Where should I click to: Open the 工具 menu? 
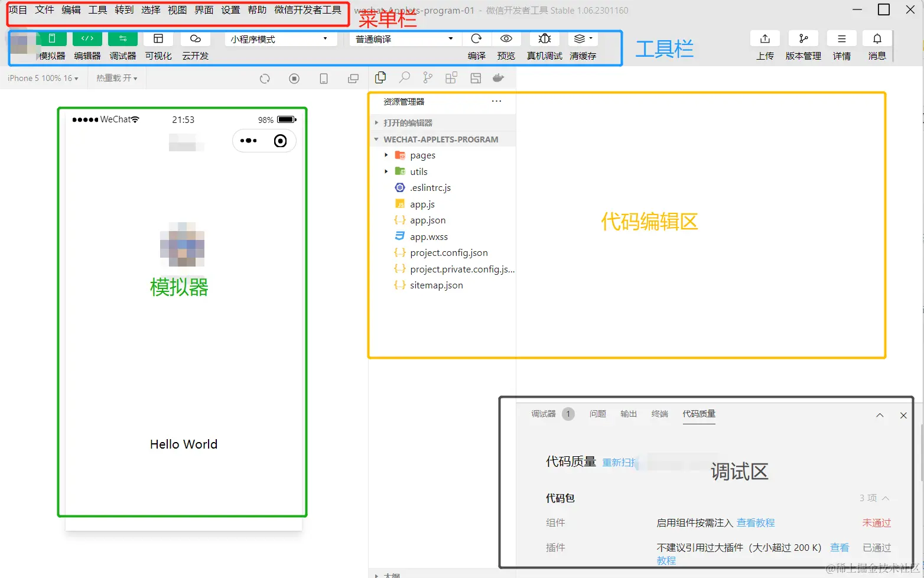click(x=97, y=10)
